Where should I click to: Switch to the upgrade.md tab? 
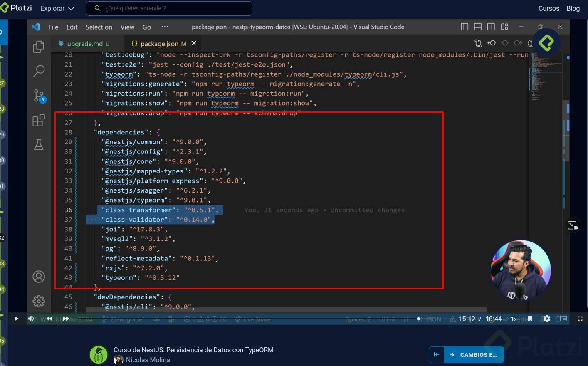click(87, 43)
